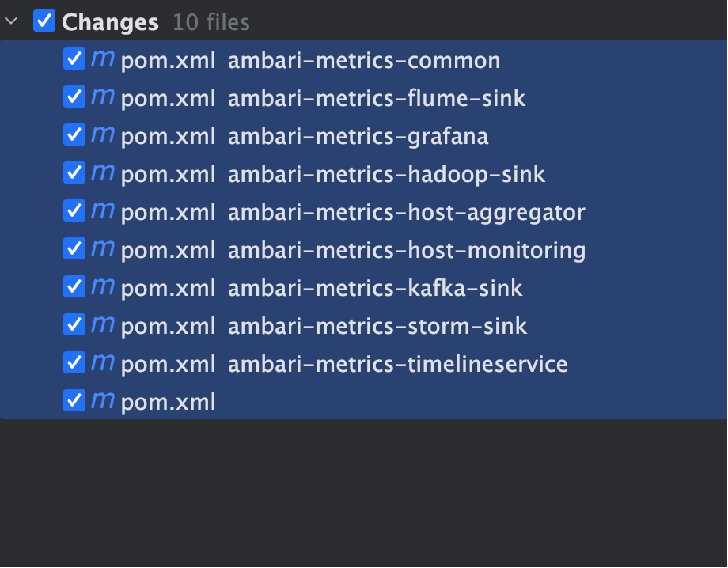
Task: Click the Changes group label
Action: click(110, 22)
